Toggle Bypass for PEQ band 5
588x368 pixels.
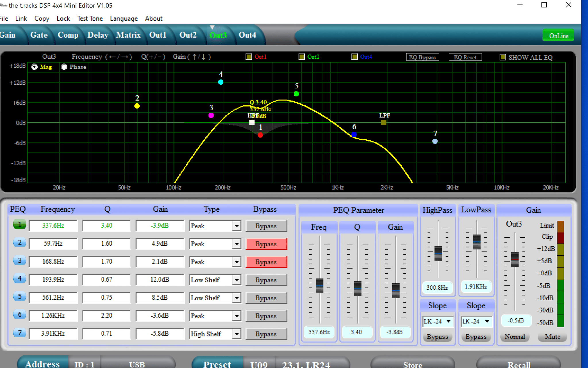(266, 298)
